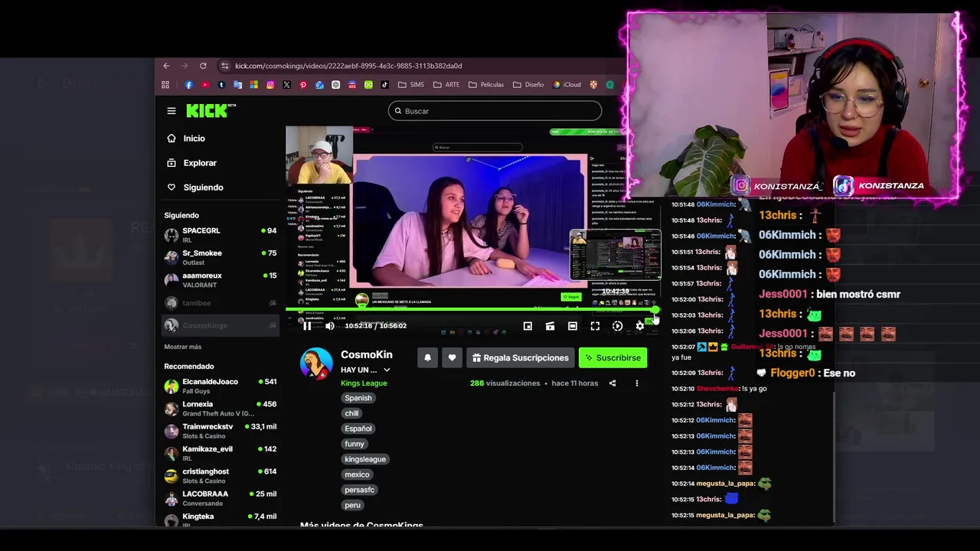Image resolution: width=980 pixels, height=551 pixels.
Task: Open ChatGPT bookmark
Action: pos(336,85)
